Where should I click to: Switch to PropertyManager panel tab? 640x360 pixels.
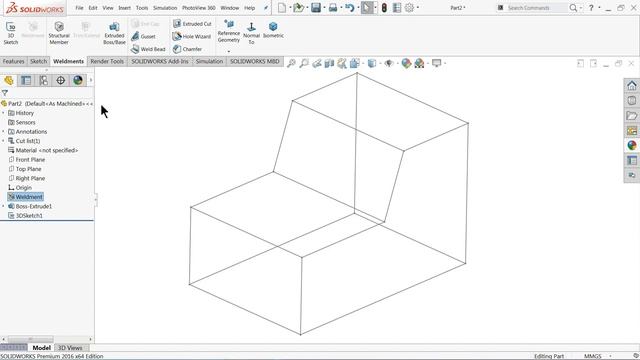coord(26,80)
